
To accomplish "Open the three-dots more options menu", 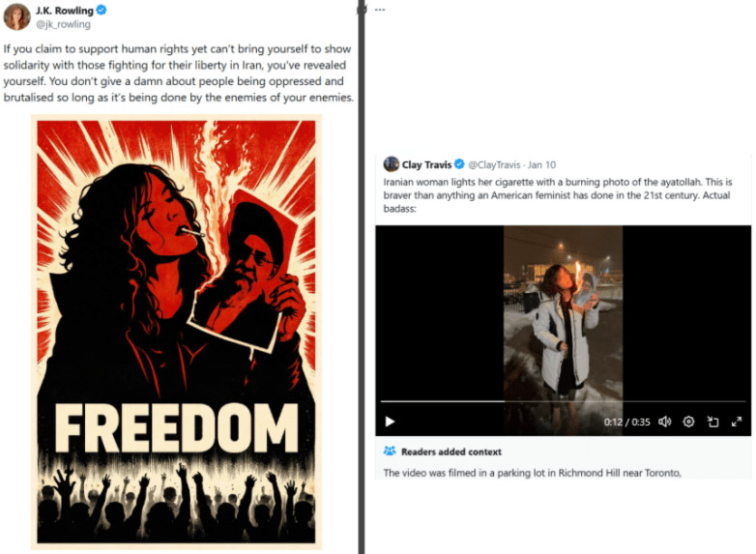I will (380, 10).
